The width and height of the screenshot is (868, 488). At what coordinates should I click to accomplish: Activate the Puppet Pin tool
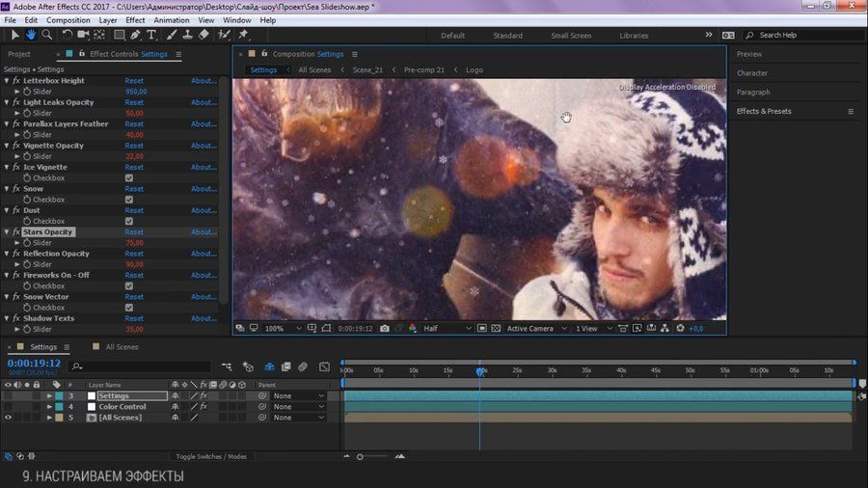click(243, 36)
